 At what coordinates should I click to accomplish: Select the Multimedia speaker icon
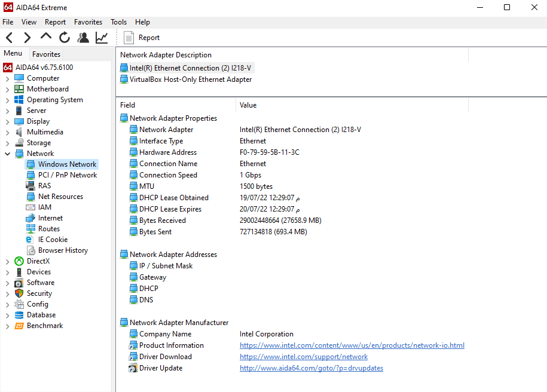(x=19, y=132)
